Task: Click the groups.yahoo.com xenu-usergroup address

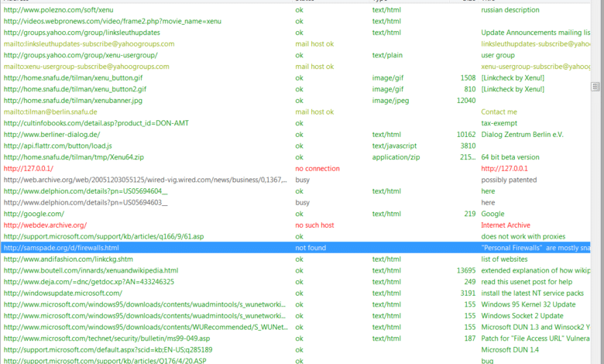Action: [x=81, y=56]
